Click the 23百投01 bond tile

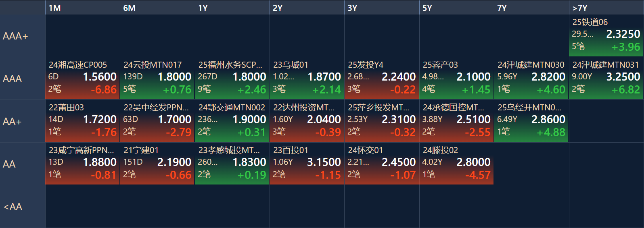pyautogui.click(x=307, y=164)
